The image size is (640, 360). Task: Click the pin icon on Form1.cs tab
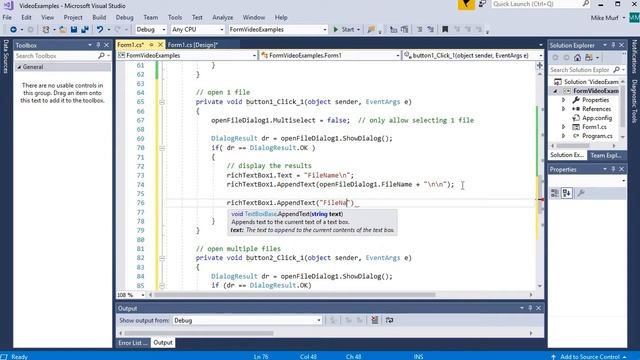point(151,45)
